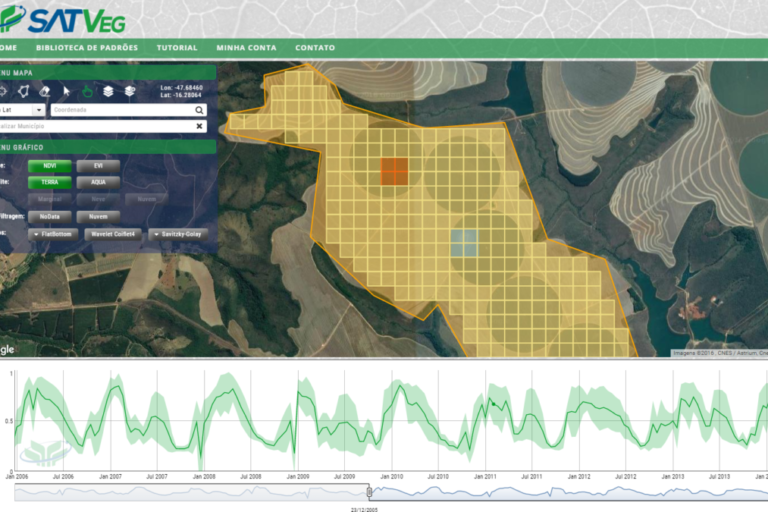768x512 pixels.
Task: Expand the FlatBottom filter dropdown
Action: click(54, 233)
